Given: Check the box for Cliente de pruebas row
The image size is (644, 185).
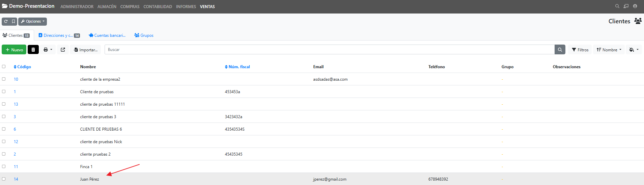Looking at the screenshot, I should [x=4, y=91].
